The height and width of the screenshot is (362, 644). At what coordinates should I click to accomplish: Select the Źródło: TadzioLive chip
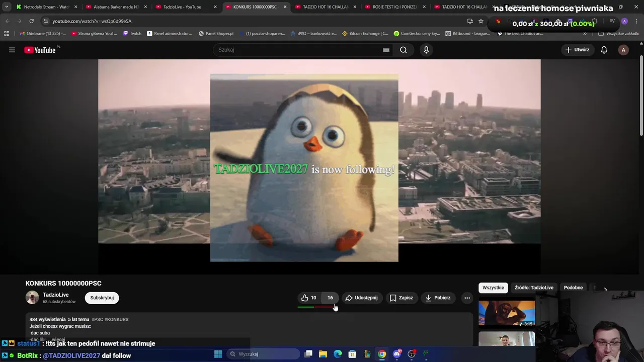(x=534, y=288)
